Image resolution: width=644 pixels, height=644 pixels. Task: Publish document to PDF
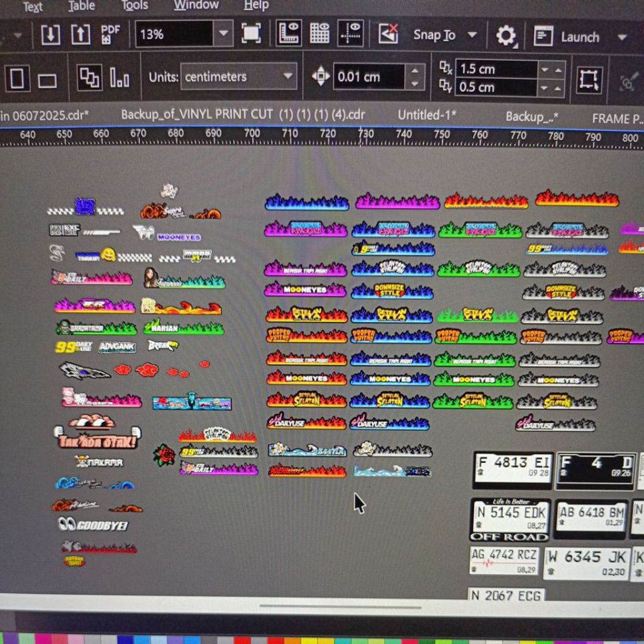110,35
